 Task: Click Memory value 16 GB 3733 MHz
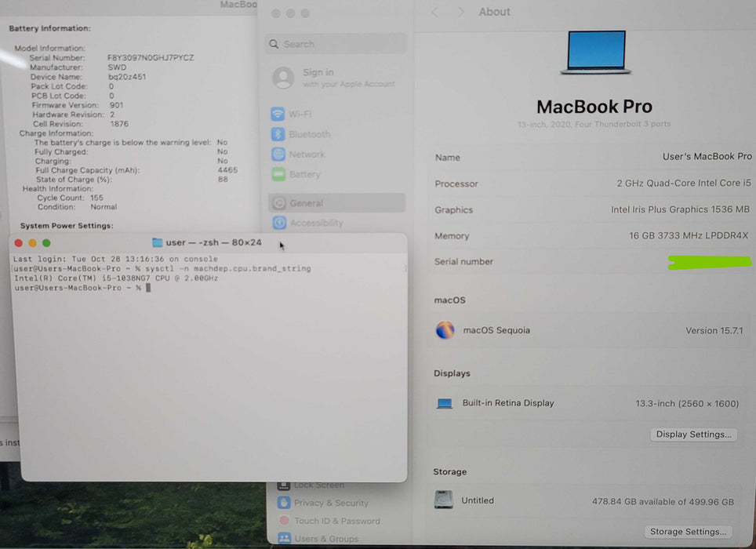tap(689, 235)
